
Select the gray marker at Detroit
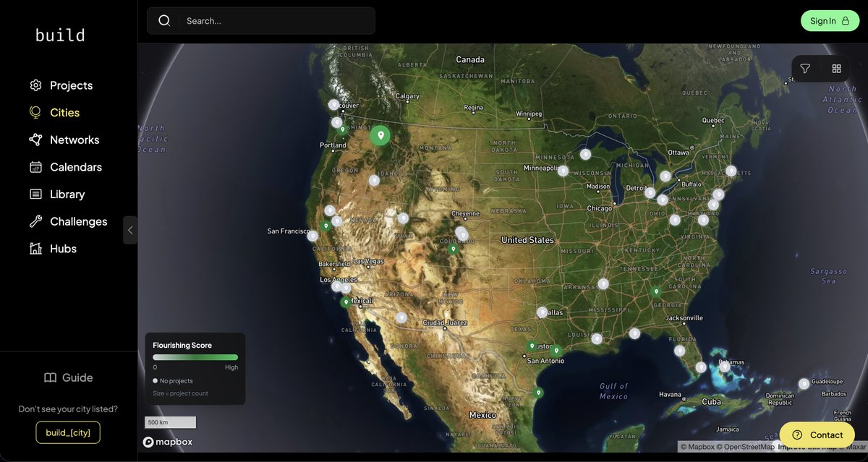click(x=650, y=193)
